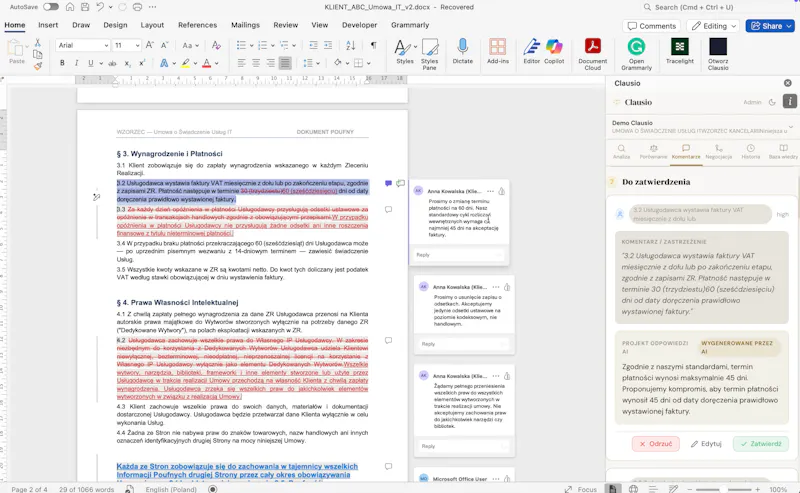Increase font size
Viewport: 800px width, 493px height.
pos(149,45)
